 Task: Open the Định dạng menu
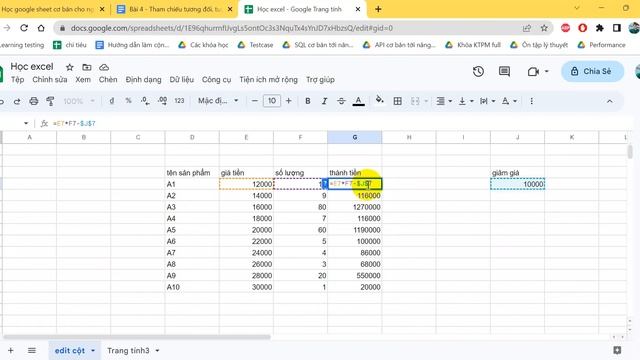point(143,80)
